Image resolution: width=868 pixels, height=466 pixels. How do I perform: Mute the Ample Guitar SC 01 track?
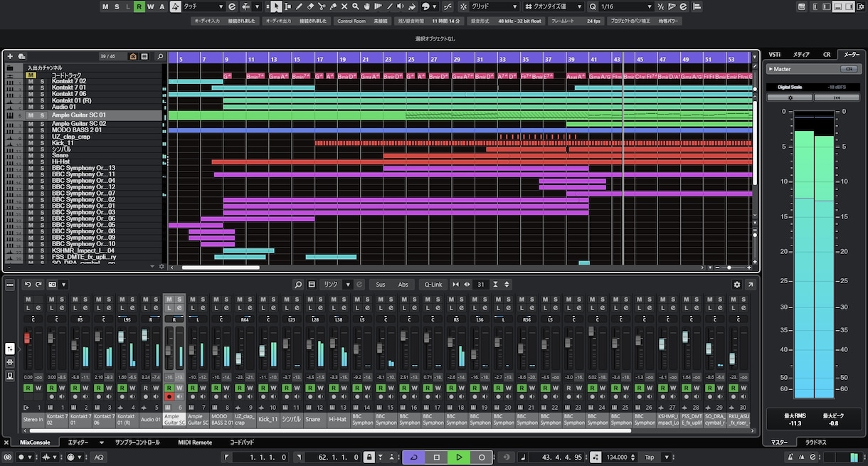[x=31, y=115]
